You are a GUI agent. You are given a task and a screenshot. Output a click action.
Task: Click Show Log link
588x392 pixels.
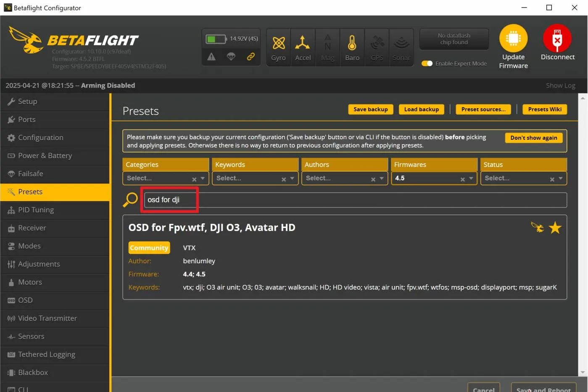(560, 85)
